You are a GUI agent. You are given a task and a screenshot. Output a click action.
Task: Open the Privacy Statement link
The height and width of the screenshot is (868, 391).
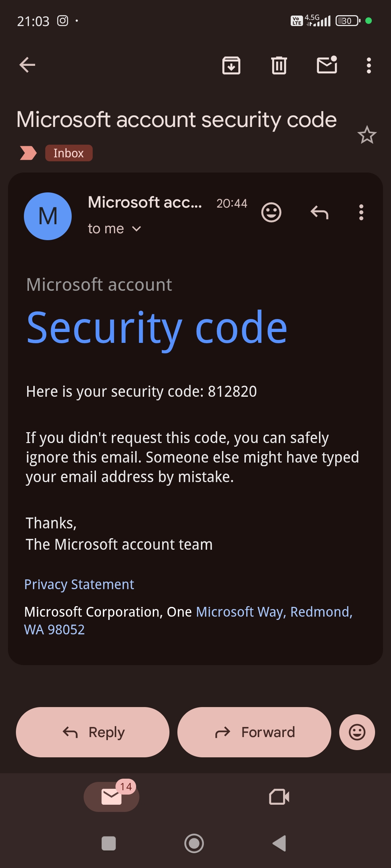79,584
